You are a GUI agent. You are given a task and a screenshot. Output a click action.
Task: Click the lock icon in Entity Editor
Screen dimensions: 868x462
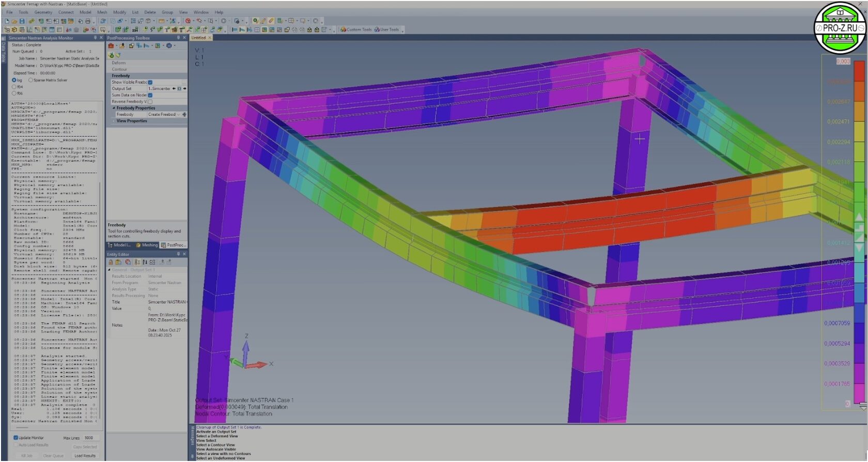(x=111, y=262)
